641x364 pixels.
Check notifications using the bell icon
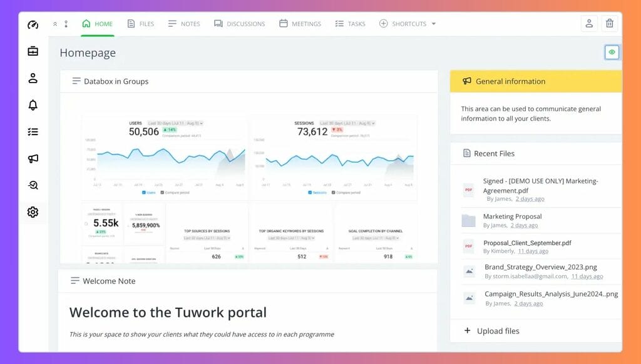pos(33,105)
